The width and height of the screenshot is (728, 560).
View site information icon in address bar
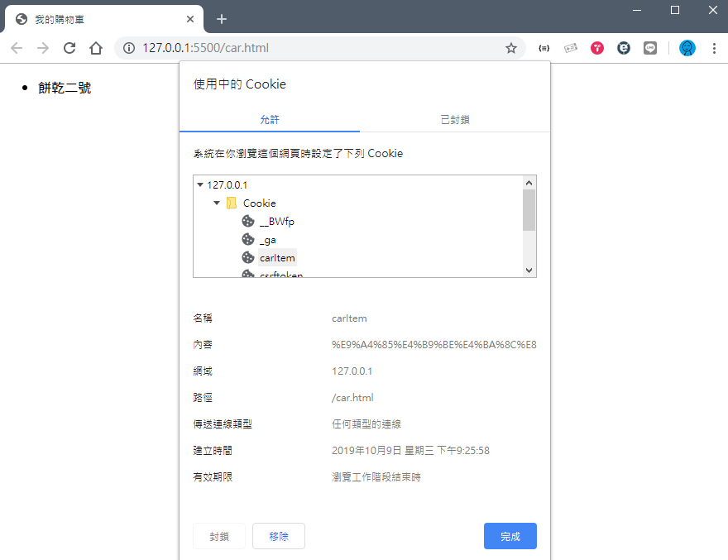(x=128, y=48)
